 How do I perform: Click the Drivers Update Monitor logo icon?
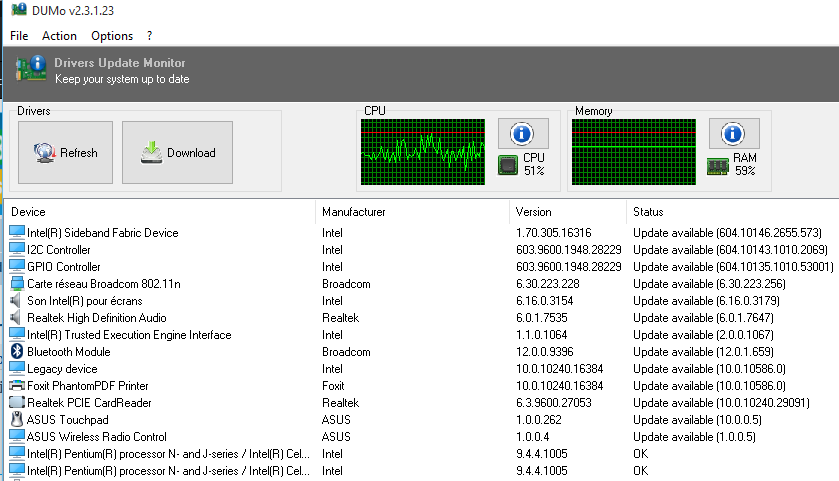point(31,68)
